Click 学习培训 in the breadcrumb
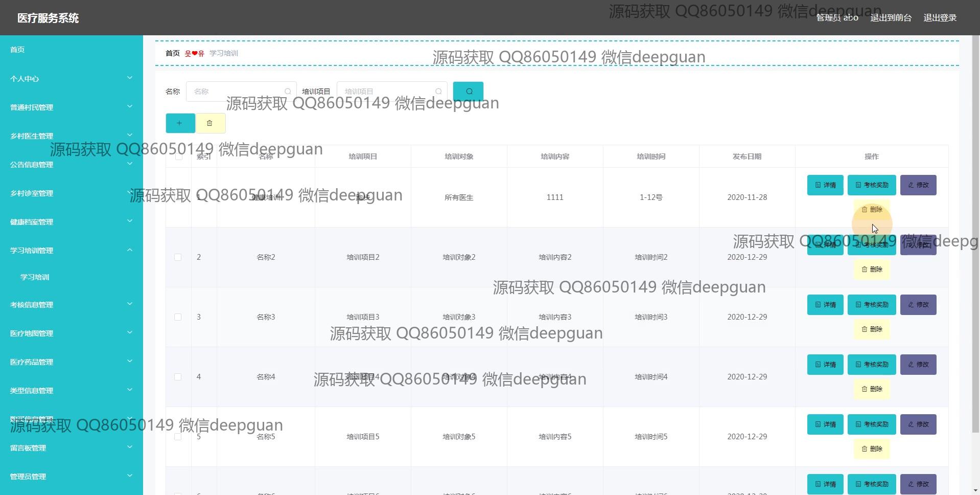The width and height of the screenshot is (980, 495). click(224, 53)
